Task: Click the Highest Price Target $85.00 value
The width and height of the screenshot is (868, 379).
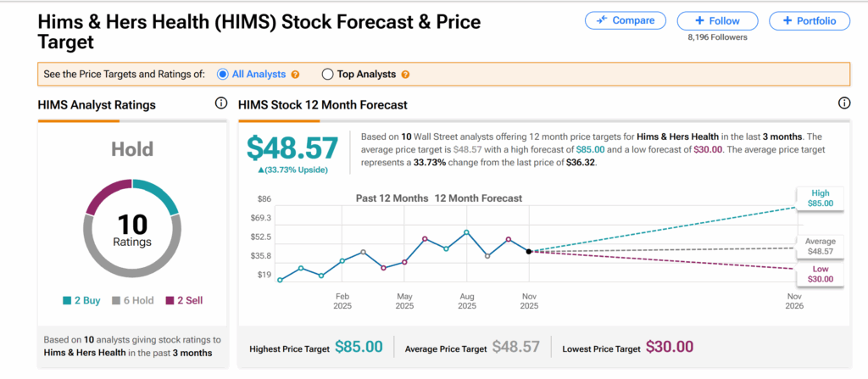Action: coord(359,347)
